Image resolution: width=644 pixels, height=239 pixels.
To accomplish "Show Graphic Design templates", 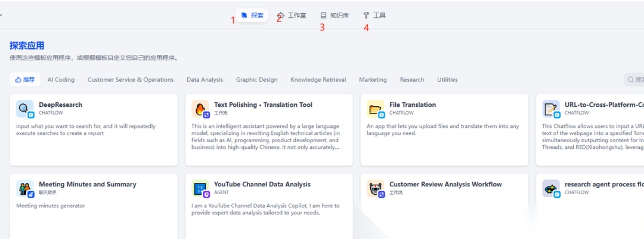I will point(256,80).
